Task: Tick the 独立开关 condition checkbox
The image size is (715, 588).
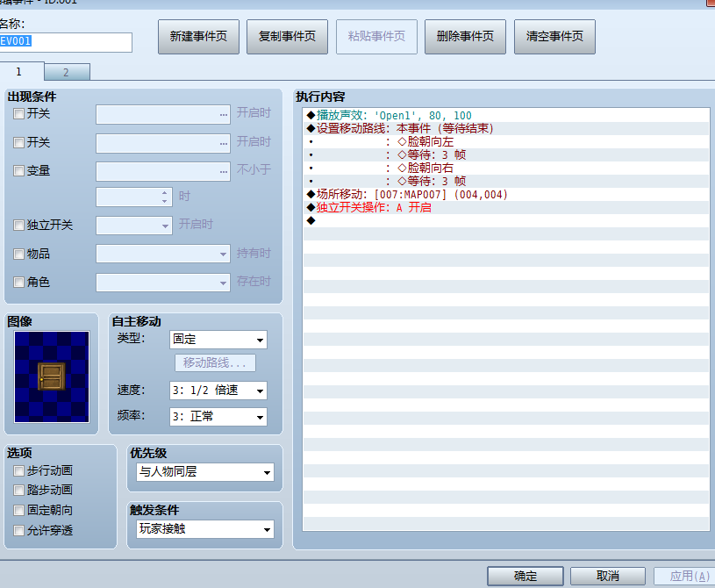Action: [19, 226]
